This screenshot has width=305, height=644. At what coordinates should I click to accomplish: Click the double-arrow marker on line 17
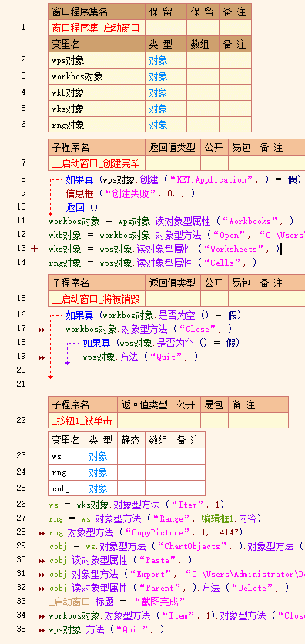coord(42,330)
